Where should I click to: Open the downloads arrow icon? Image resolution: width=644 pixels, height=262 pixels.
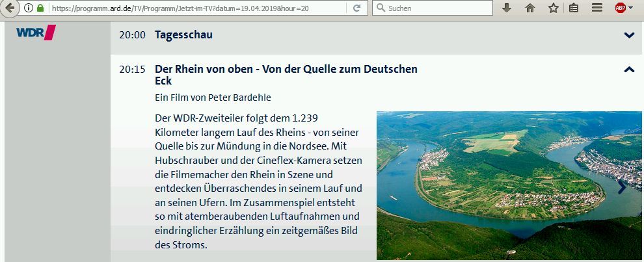pyautogui.click(x=507, y=8)
